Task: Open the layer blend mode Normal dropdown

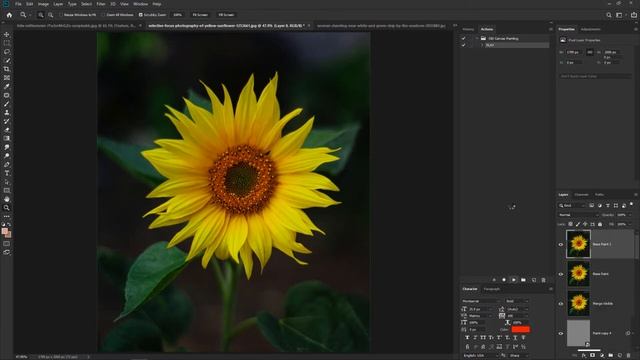Action: 578,215
